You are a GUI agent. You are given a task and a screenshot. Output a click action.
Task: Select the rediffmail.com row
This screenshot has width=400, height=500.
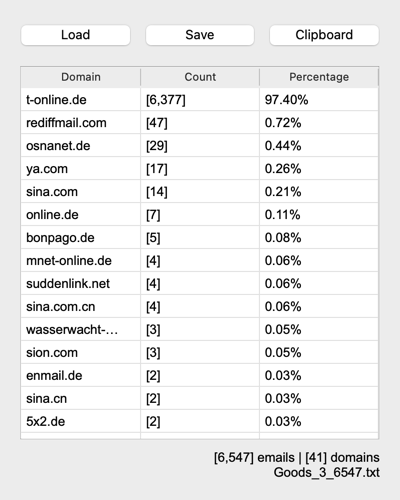(200, 123)
